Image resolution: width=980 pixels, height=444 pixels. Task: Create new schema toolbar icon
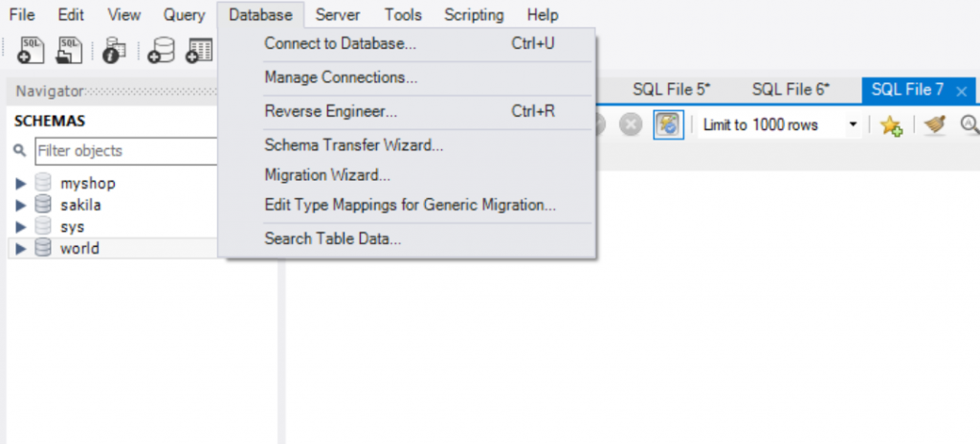[161, 51]
